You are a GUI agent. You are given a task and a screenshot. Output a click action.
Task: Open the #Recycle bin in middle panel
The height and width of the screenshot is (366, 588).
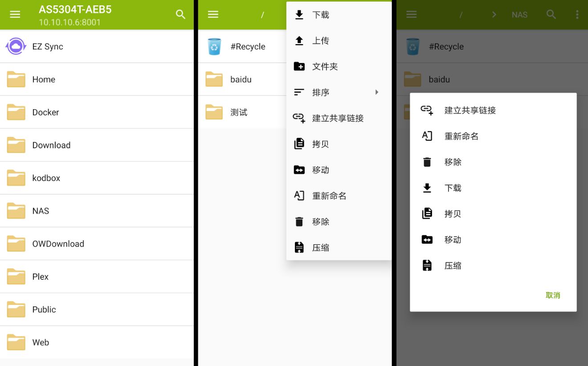pos(242,46)
